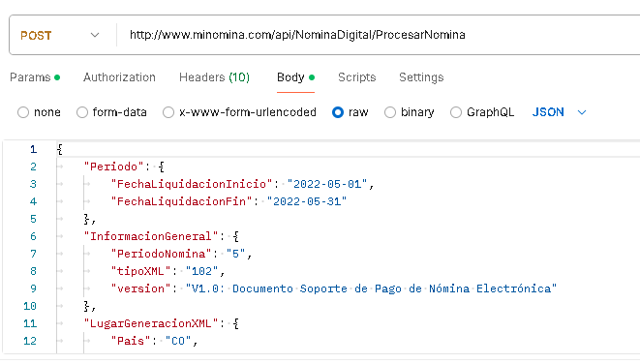The width and height of the screenshot is (640, 364).
Task: Click line number 6 in the gutter
Action: (34, 236)
